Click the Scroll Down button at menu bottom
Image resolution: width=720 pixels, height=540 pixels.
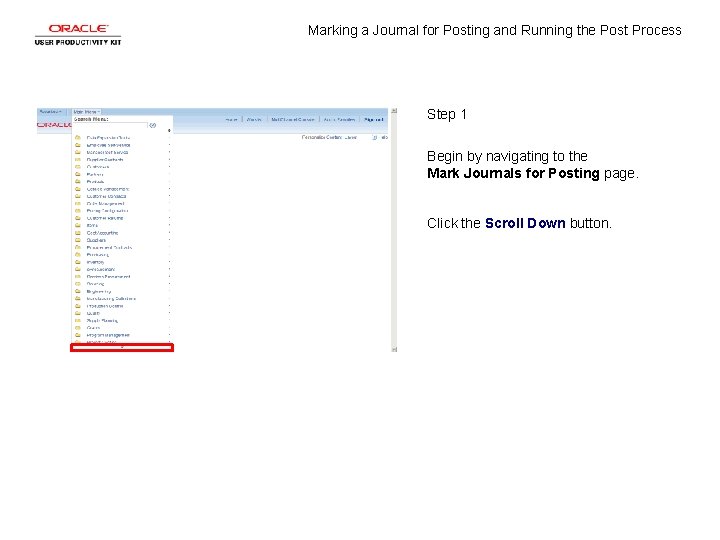122,348
